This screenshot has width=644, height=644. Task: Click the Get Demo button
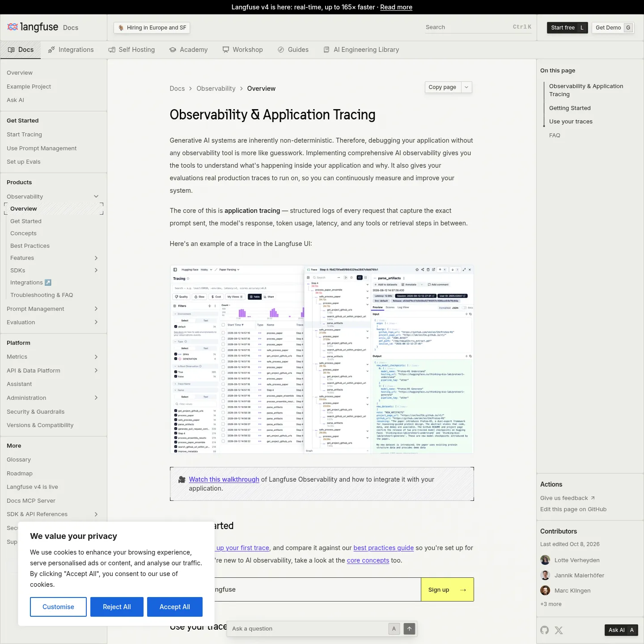click(x=613, y=28)
